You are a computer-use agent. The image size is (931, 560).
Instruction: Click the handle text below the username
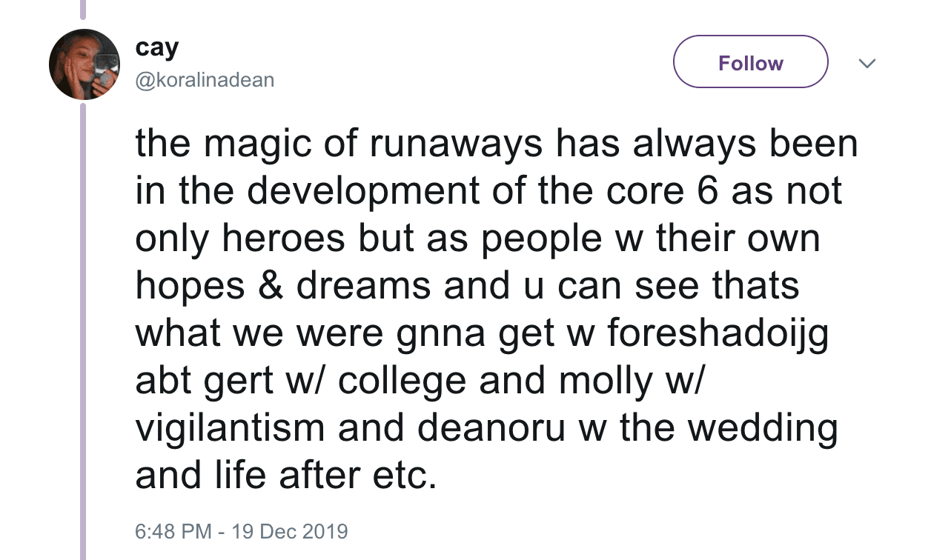click(205, 79)
